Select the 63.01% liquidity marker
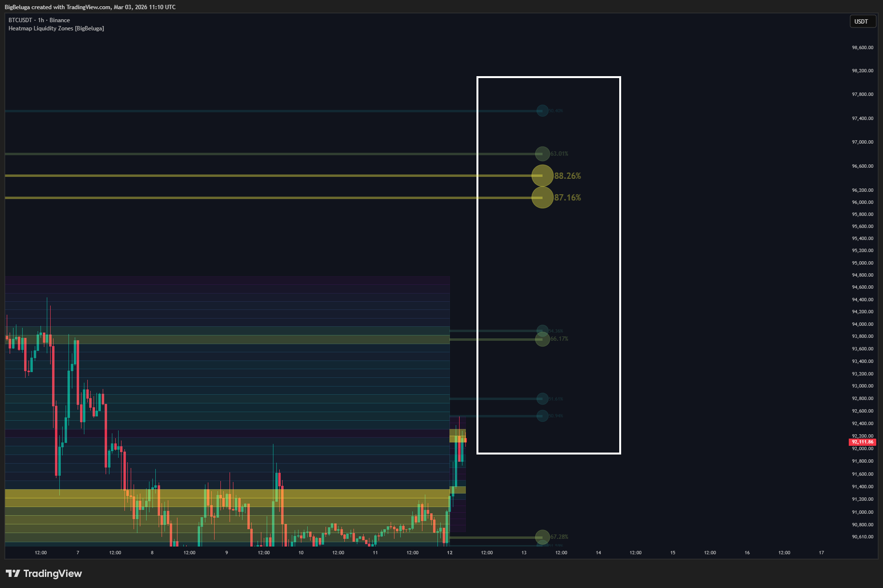This screenshot has width=883, height=588. (543, 154)
